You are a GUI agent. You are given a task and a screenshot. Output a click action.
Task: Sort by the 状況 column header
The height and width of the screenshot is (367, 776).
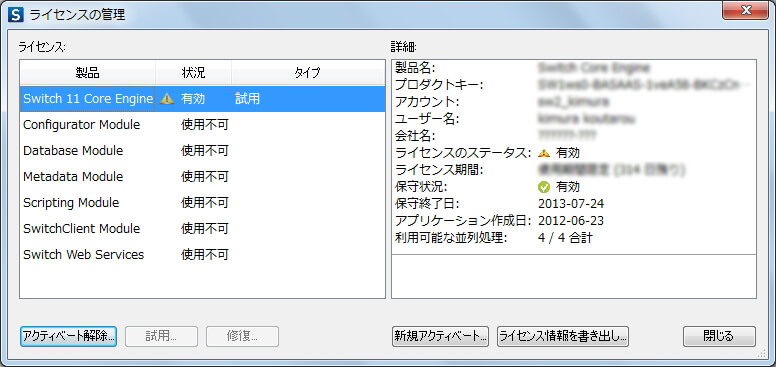point(194,73)
